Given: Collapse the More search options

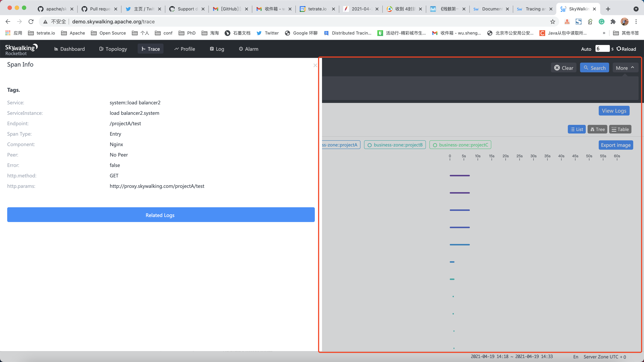Looking at the screenshot, I should coord(625,68).
